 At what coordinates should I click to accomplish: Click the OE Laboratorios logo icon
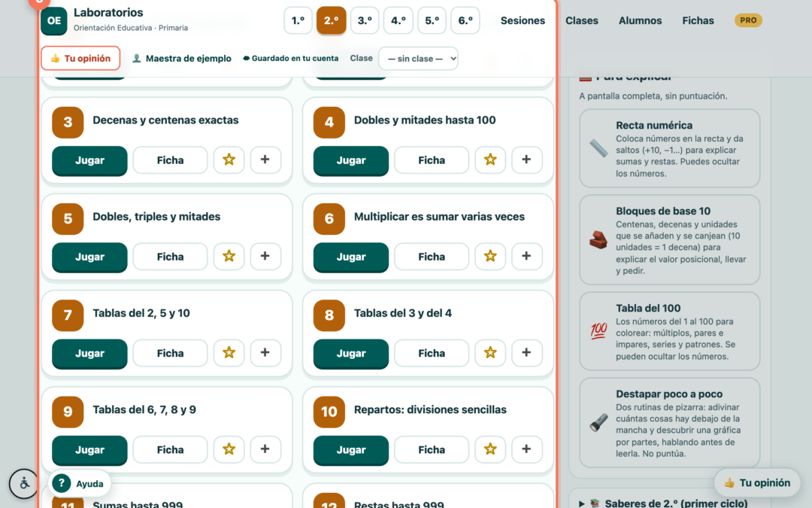point(54,21)
